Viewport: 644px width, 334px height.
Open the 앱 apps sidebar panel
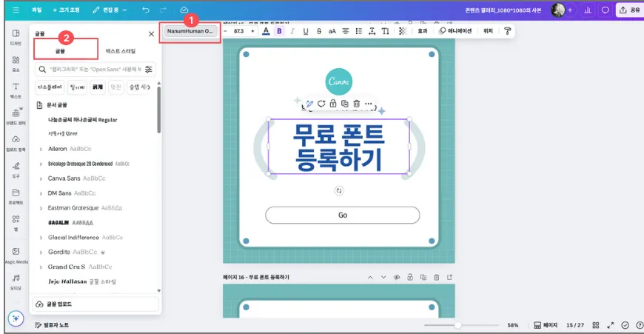[x=16, y=223]
